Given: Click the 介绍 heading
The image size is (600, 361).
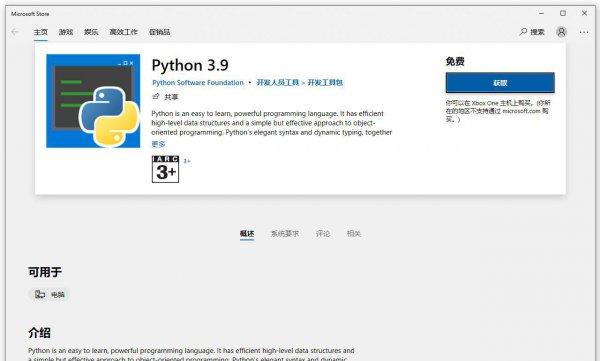Looking at the screenshot, I should 39,333.
